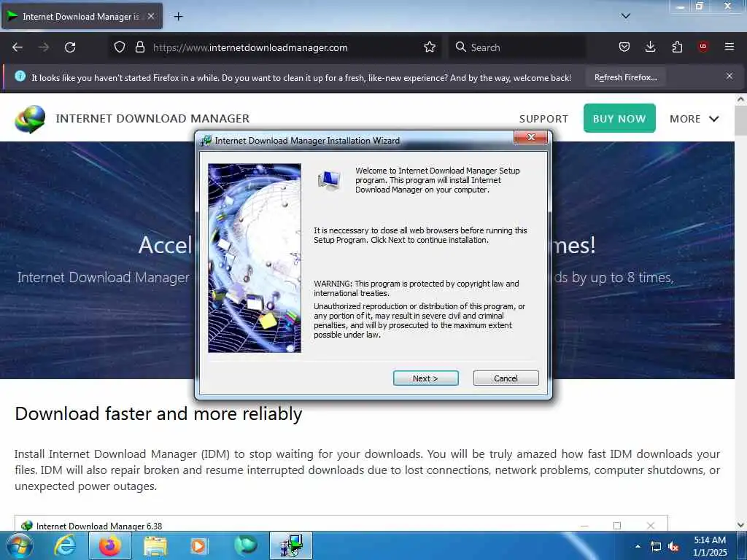747x560 pixels.
Task: Dismiss the Firefox refresh notification bar
Action: tap(729, 76)
